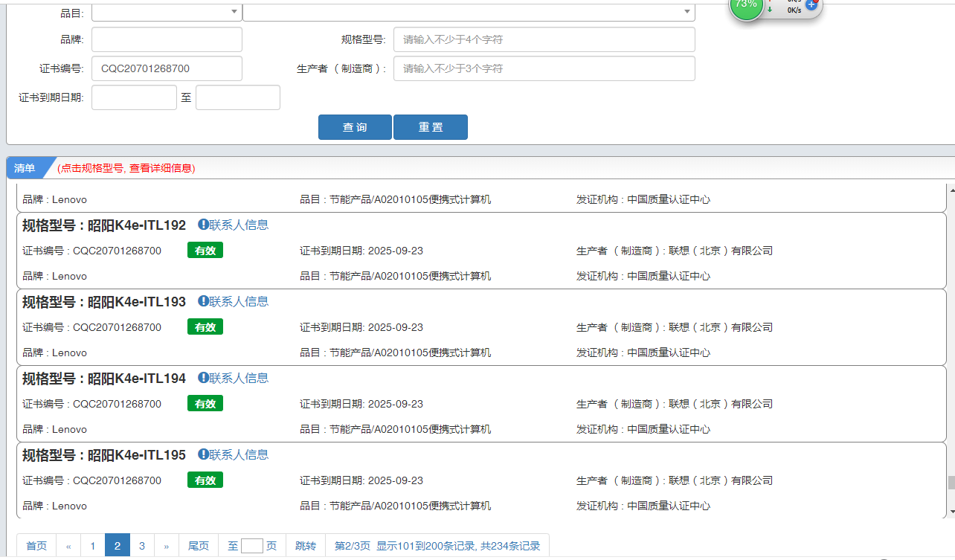Click the 品牌 input field
This screenshot has width=955, height=560.
[x=167, y=39]
